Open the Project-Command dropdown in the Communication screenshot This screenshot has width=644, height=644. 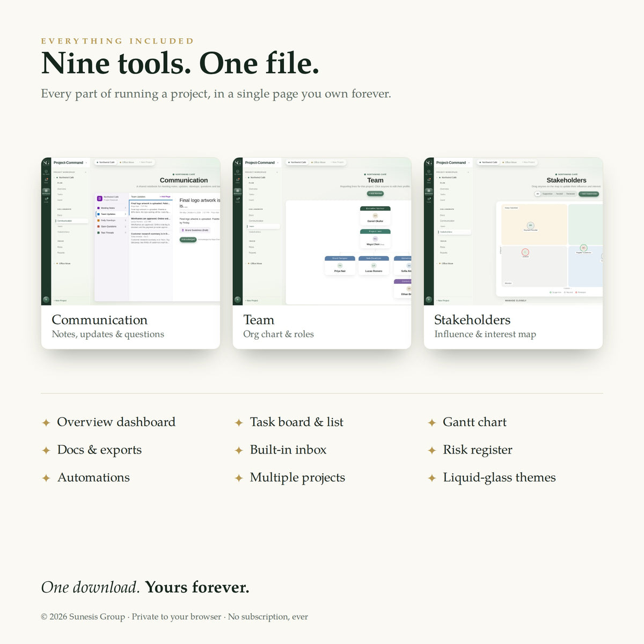[x=70, y=163]
